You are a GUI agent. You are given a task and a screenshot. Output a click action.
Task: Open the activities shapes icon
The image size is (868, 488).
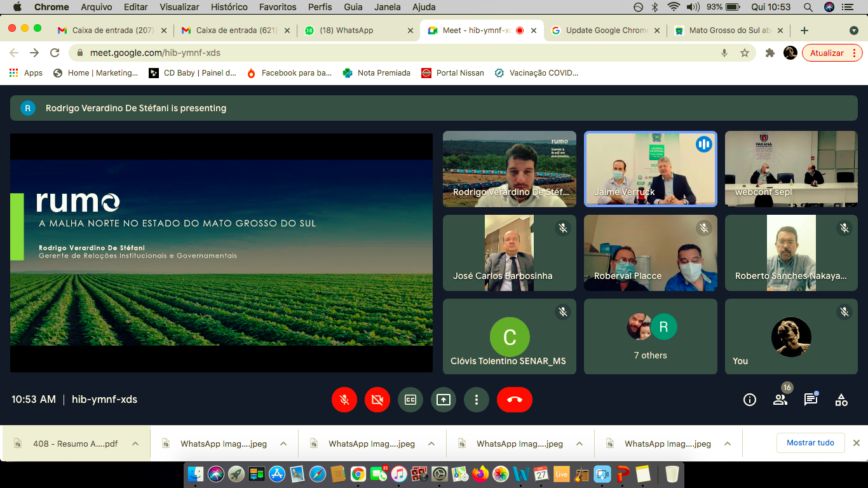coord(841,400)
